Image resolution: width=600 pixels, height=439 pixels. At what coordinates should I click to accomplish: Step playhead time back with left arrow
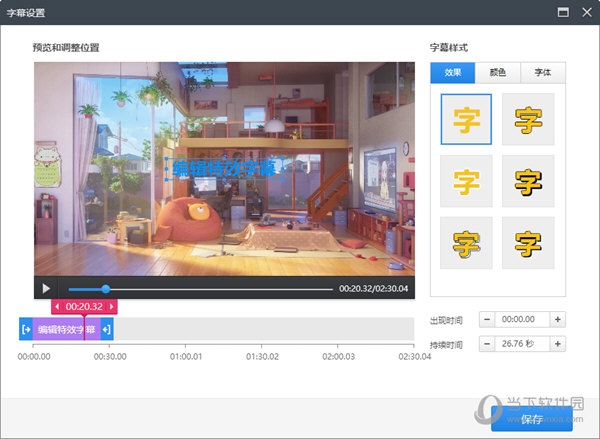[x=57, y=307]
